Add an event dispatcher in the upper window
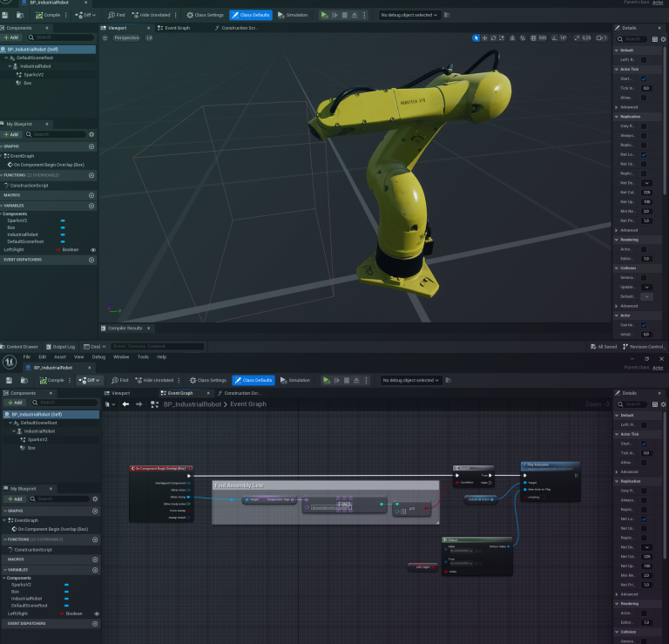 [x=91, y=260]
